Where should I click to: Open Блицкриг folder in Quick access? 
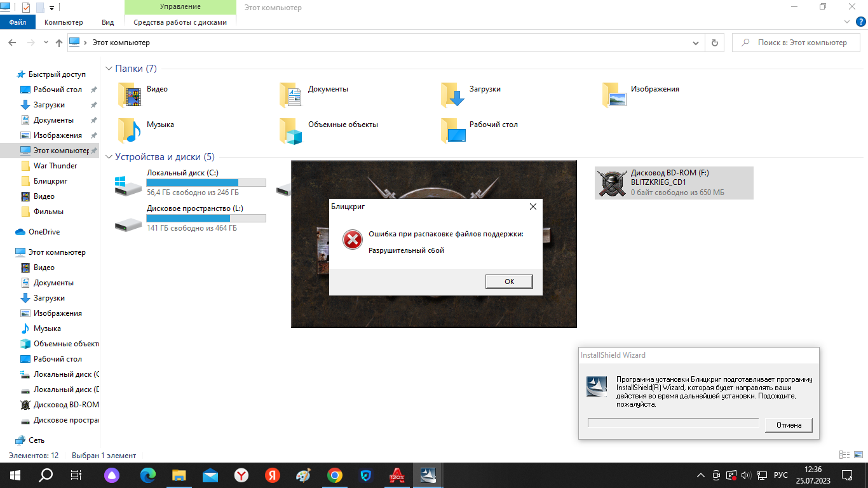pos(50,181)
